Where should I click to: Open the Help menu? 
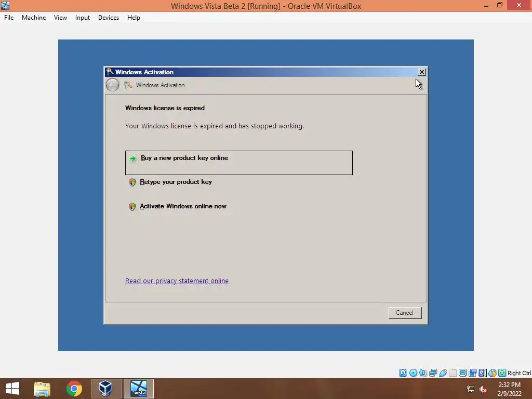click(134, 18)
